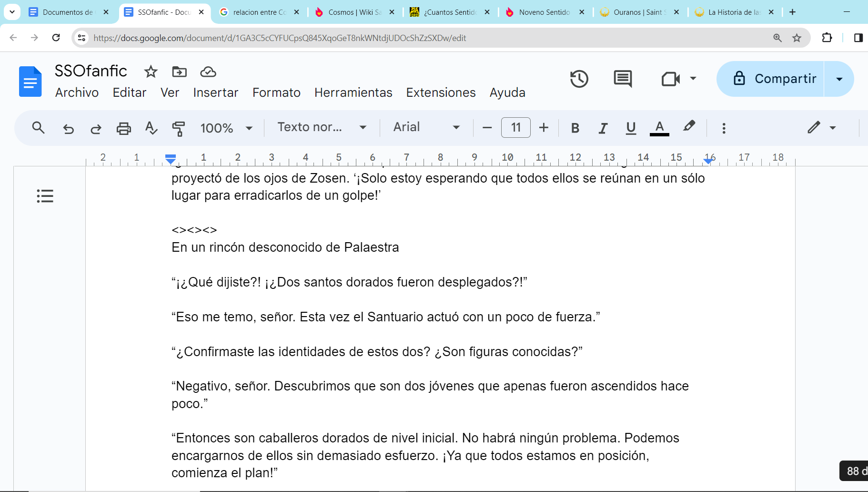Viewport: 868px width, 492px height.
Task: Expand the browser tab search dropdown
Action: click(12, 12)
